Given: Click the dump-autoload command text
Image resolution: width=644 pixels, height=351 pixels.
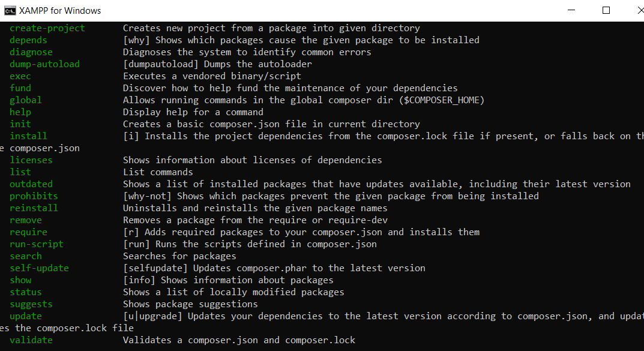Looking at the screenshot, I should tap(45, 64).
